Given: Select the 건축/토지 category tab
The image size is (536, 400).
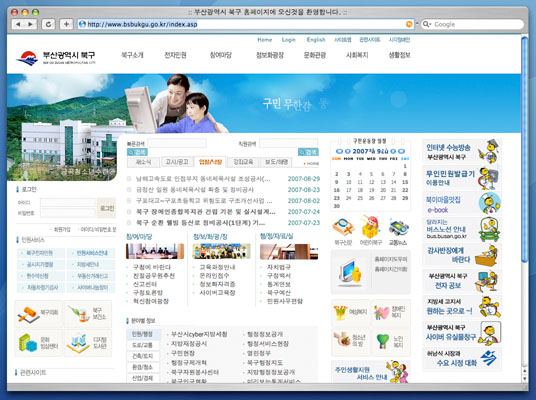Looking at the screenshot, I should pyautogui.click(x=143, y=356).
